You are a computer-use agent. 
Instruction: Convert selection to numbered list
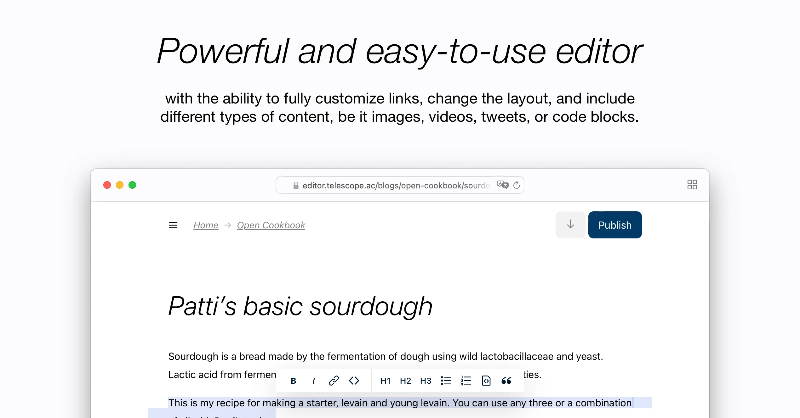click(x=466, y=381)
